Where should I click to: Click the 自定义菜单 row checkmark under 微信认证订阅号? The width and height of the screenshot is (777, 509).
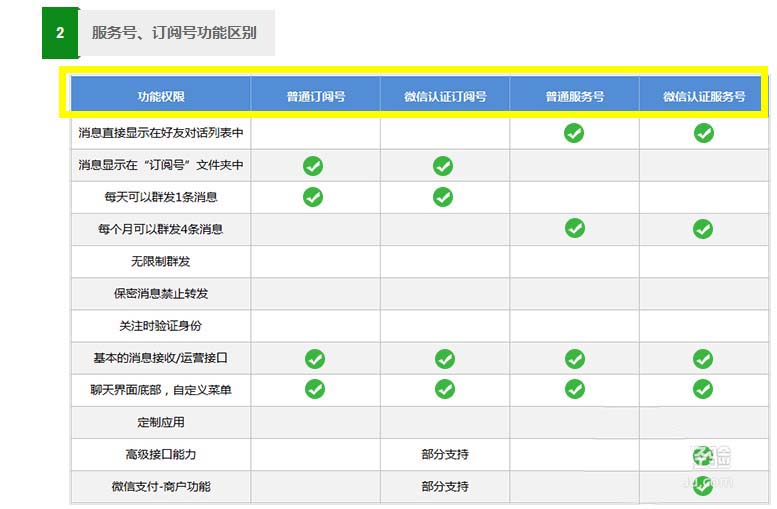(x=444, y=389)
